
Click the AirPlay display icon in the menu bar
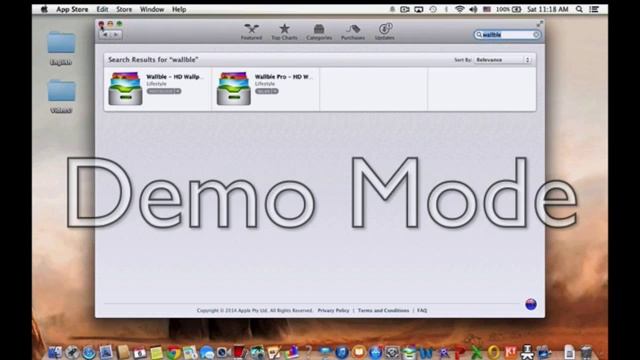419,9
